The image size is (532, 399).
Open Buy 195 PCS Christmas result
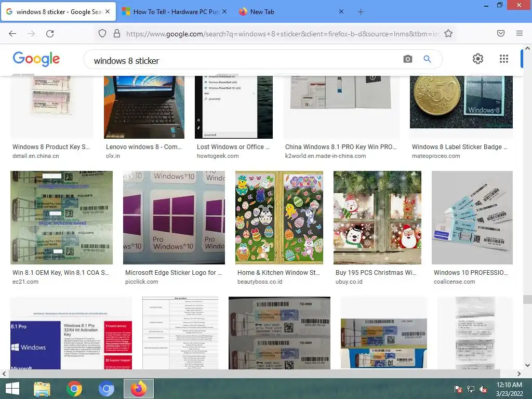(x=376, y=272)
